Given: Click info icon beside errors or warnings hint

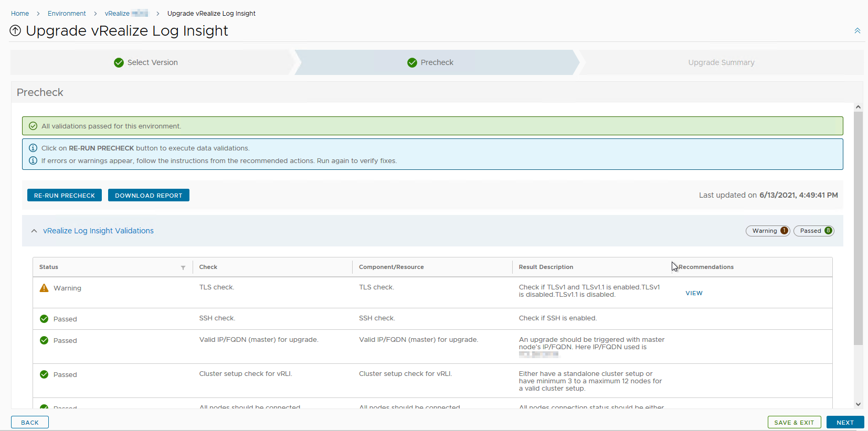Looking at the screenshot, I should pos(33,161).
